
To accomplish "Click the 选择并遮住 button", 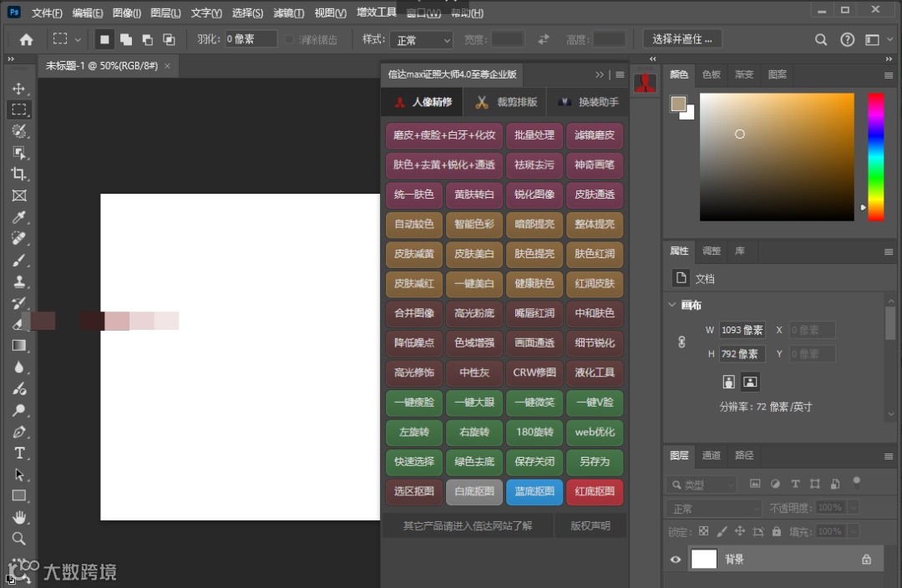I will [682, 39].
